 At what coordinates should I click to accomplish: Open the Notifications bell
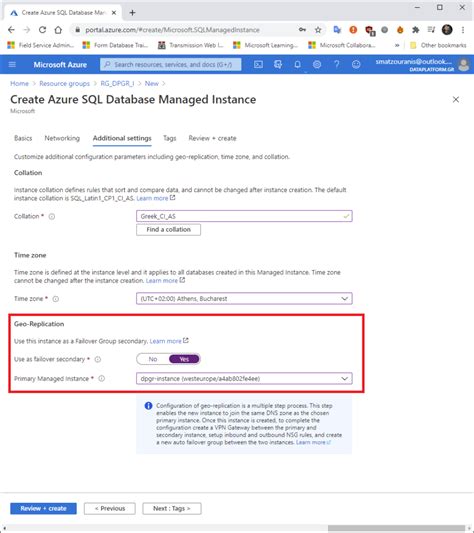click(298, 65)
